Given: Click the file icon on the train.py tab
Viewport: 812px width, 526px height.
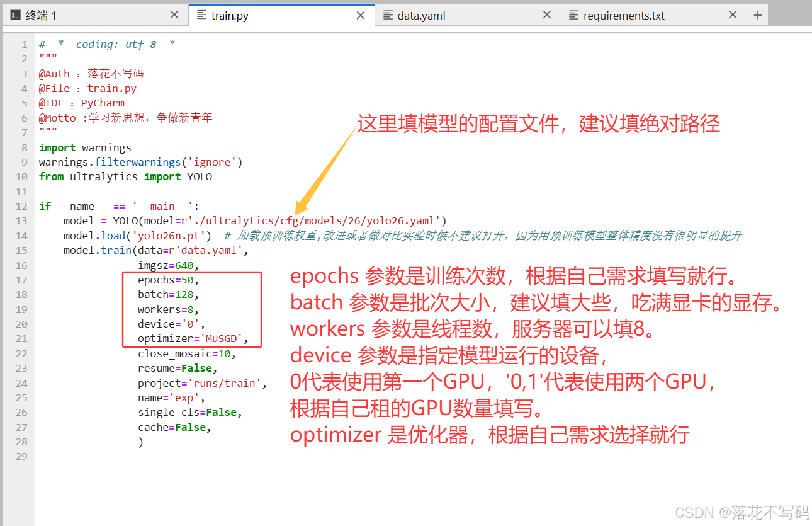Looking at the screenshot, I should pos(201,16).
